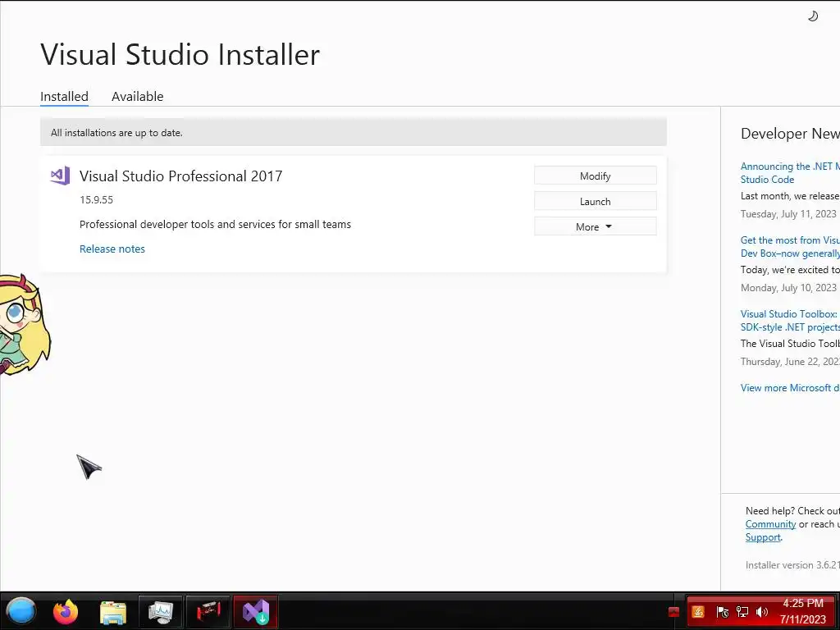Image resolution: width=840 pixels, height=630 pixels.
Task: Click the moon theme icon at top right
Action: (x=813, y=16)
